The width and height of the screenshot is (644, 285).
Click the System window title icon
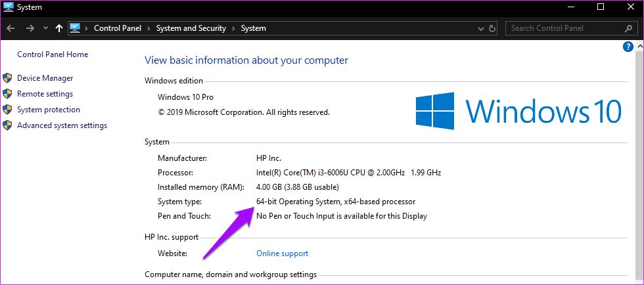(8, 7)
